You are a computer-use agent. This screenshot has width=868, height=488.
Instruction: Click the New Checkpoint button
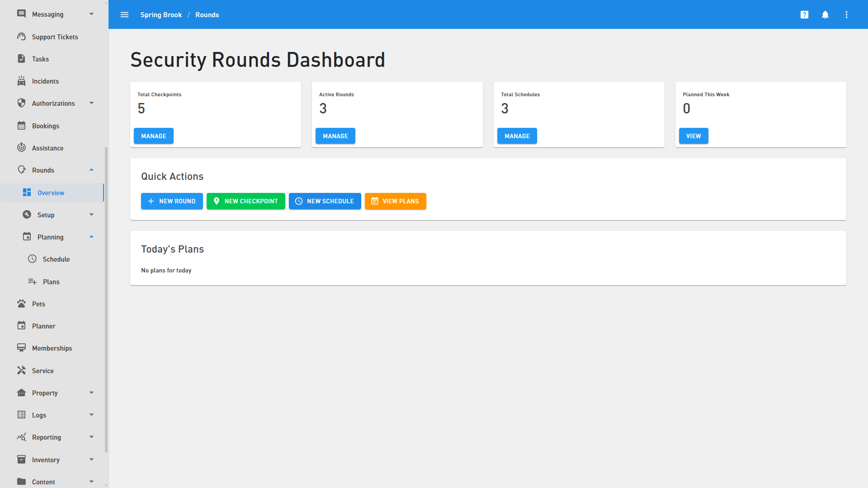[245, 201]
